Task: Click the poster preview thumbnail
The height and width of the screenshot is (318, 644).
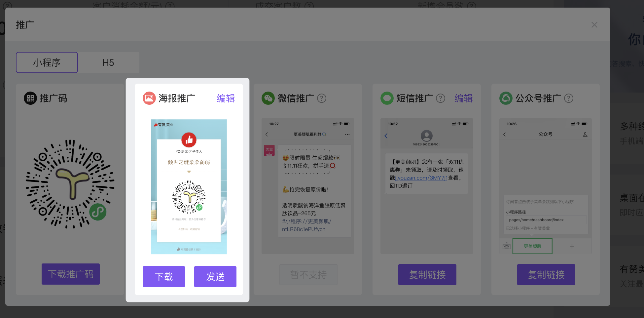Action: click(x=189, y=187)
